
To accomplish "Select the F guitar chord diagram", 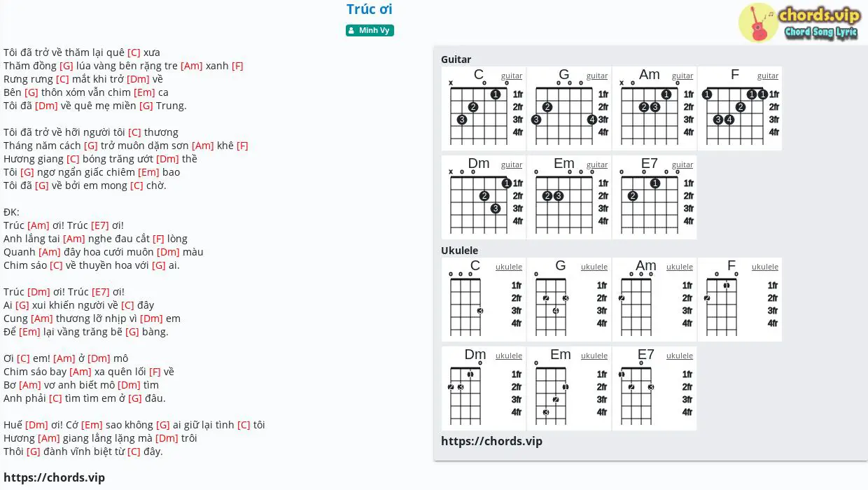I will (740, 108).
